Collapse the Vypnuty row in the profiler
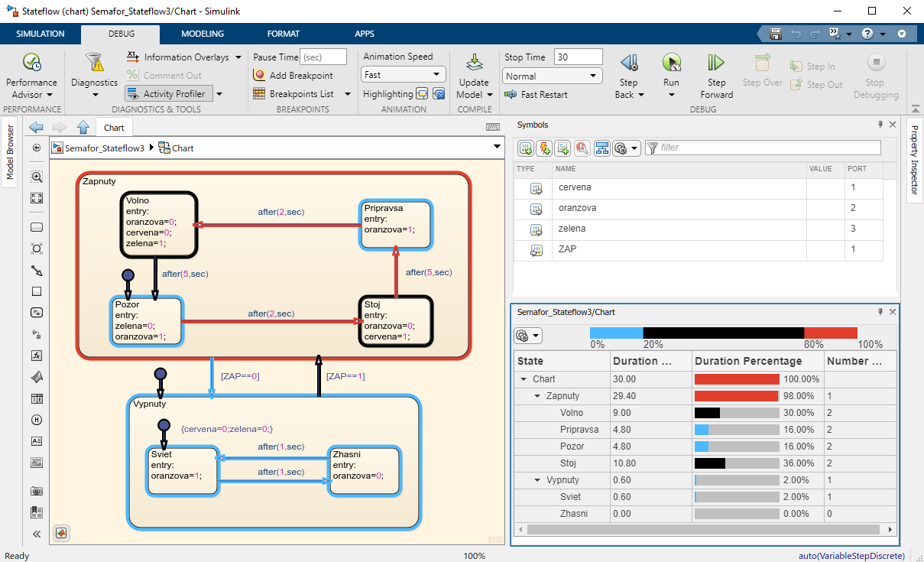The height and width of the screenshot is (562, 924). pyautogui.click(x=537, y=480)
